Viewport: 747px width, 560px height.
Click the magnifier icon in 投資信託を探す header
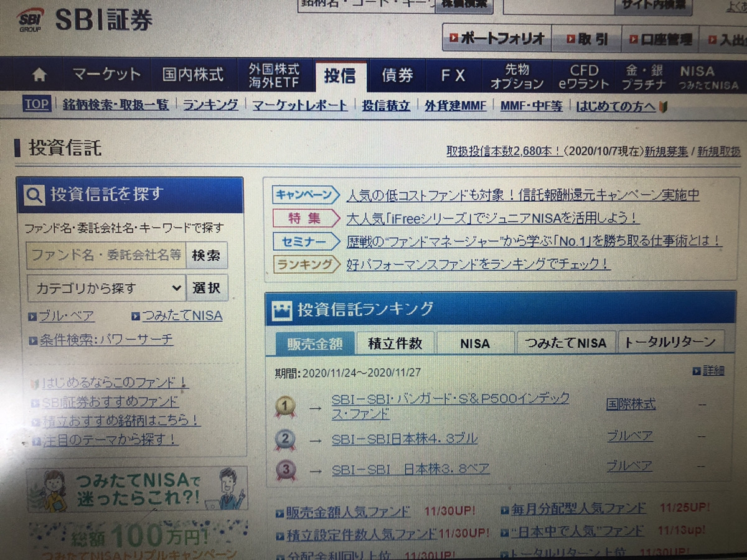(x=34, y=195)
